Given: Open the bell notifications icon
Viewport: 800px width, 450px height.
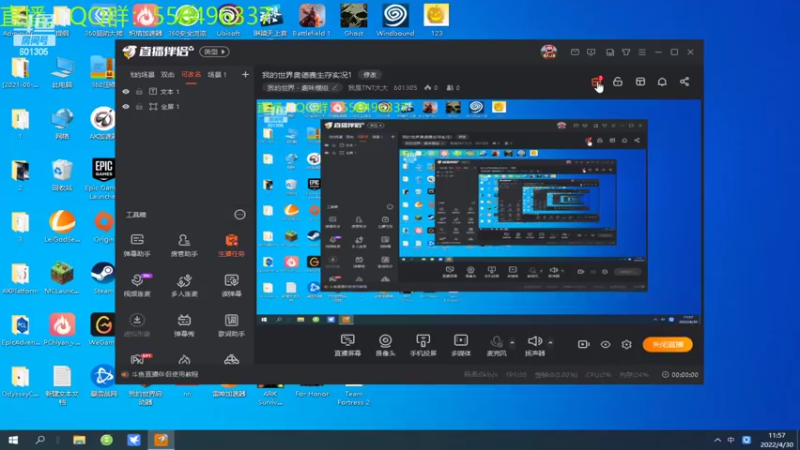Looking at the screenshot, I should [x=662, y=82].
